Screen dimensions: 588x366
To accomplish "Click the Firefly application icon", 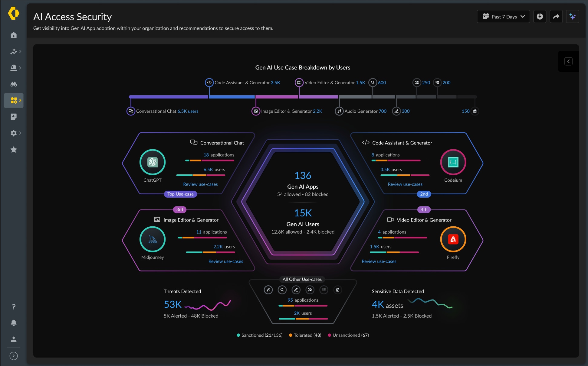I will coord(452,239).
